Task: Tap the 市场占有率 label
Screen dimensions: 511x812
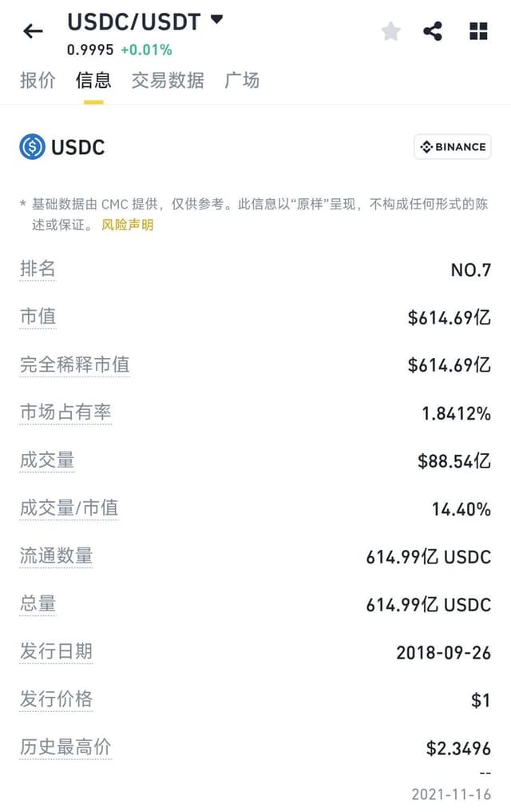Action: [65, 412]
